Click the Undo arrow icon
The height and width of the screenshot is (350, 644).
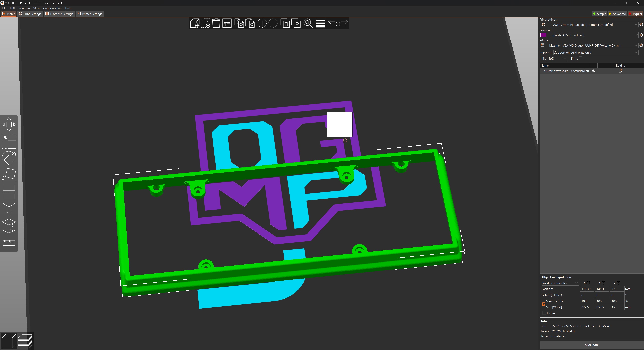[333, 23]
